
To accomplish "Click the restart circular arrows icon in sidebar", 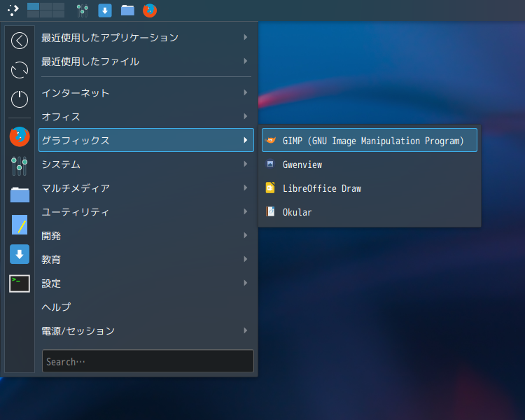I will (20, 70).
